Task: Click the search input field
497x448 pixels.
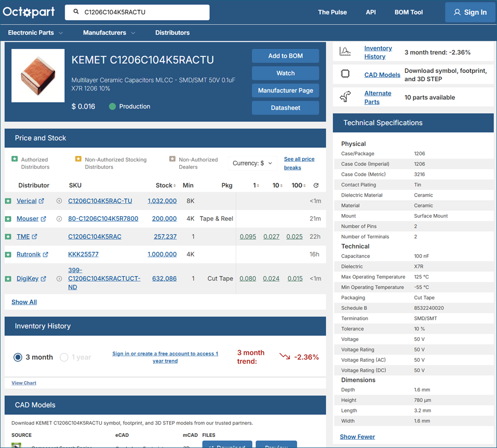Action: pos(137,12)
